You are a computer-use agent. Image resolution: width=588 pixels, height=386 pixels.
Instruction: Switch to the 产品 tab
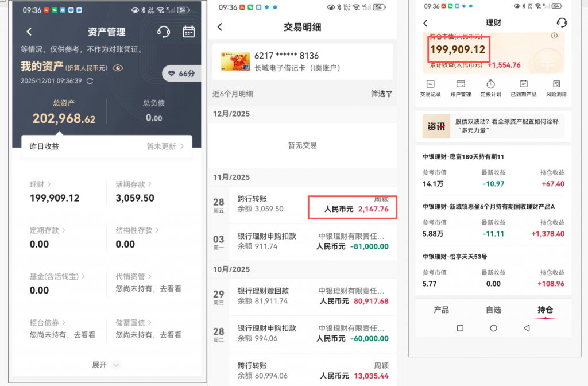pyautogui.click(x=441, y=310)
